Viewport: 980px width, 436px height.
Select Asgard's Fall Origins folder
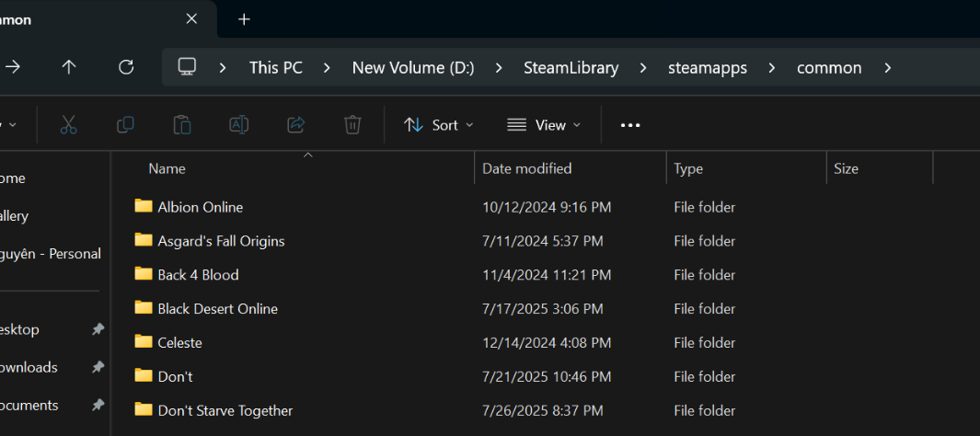coord(221,241)
